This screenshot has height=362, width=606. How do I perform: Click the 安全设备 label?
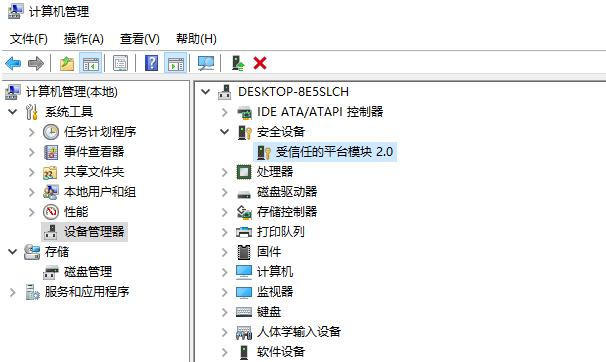pyautogui.click(x=281, y=132)
